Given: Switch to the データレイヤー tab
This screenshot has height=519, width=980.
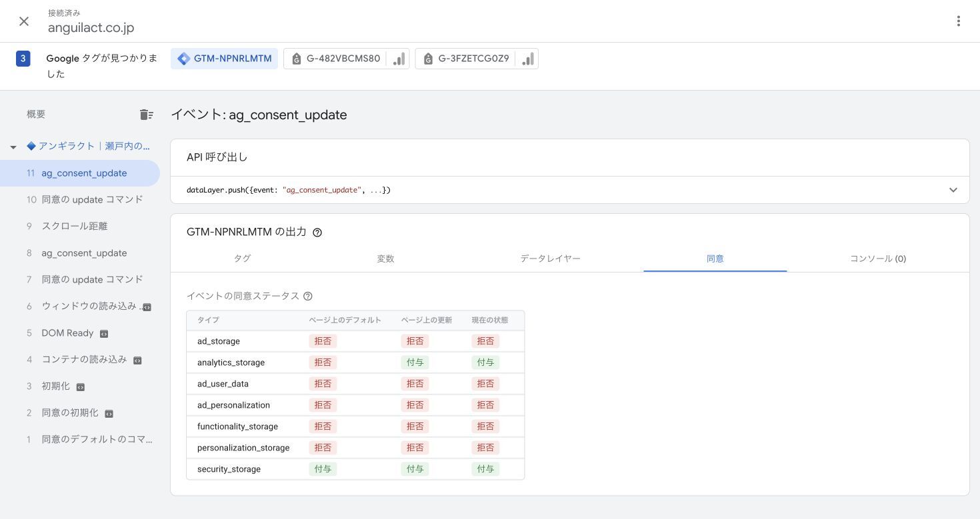Looking at the screenshot, I should tap(550, 259).
